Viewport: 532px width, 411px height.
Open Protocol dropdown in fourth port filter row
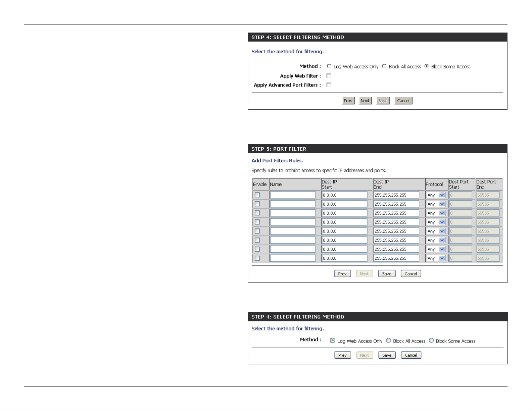pyautogui.click(x=436, y=222)
